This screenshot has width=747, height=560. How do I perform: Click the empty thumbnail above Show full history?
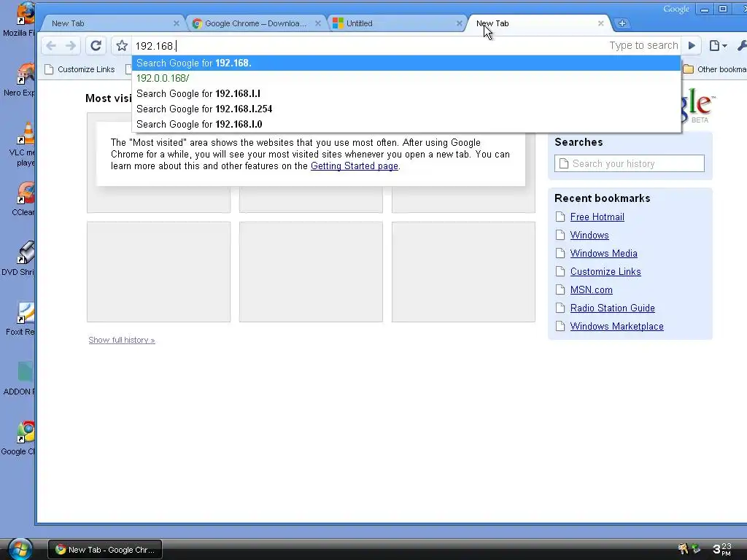point(158,272)
